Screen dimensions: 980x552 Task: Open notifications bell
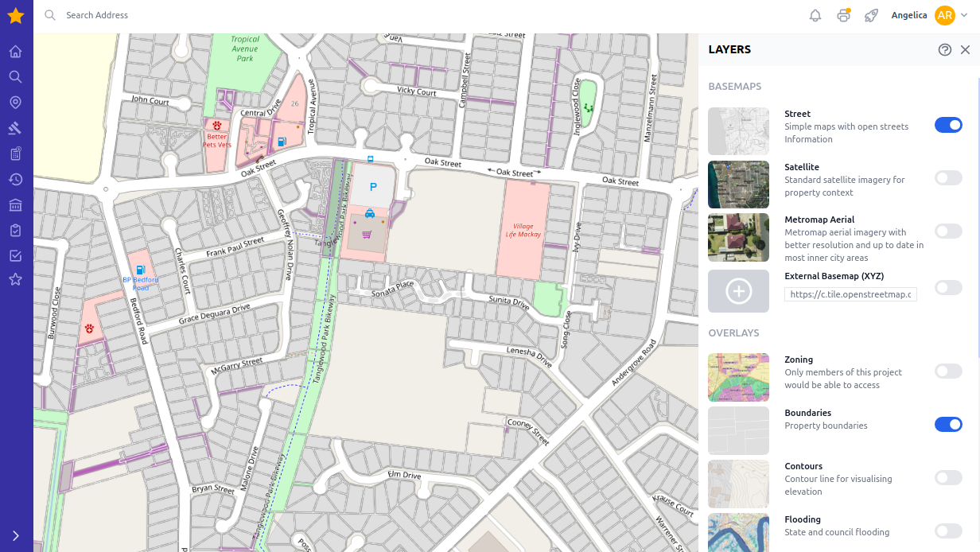coord(815,15)
